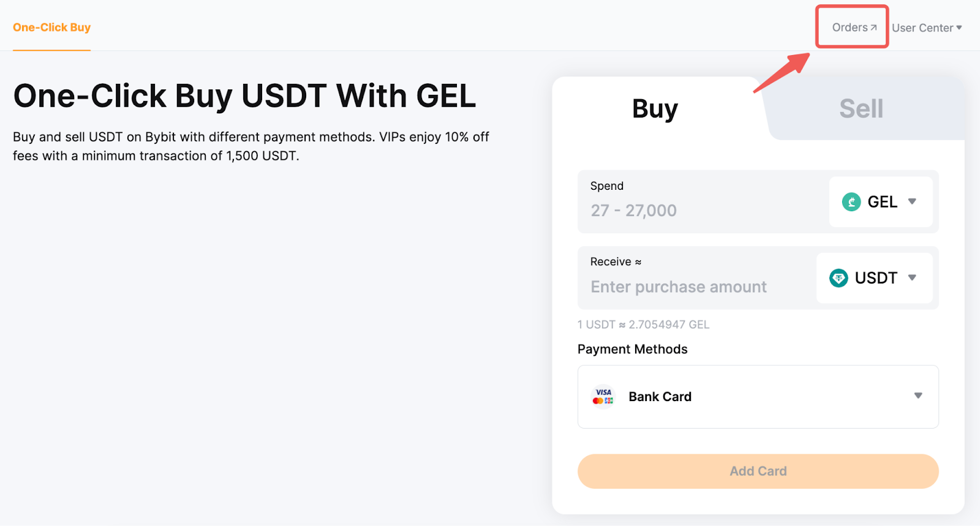The image size is (980, 526).
Task: Click the Orders external link arrow icon
Action: coord(874,28)
